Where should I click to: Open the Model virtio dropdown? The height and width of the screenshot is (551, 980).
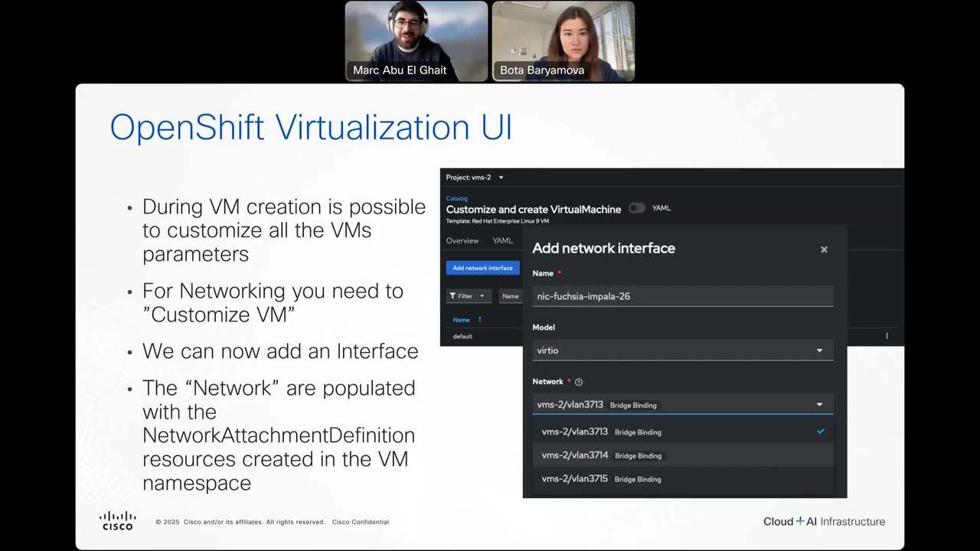coord(683,350)
